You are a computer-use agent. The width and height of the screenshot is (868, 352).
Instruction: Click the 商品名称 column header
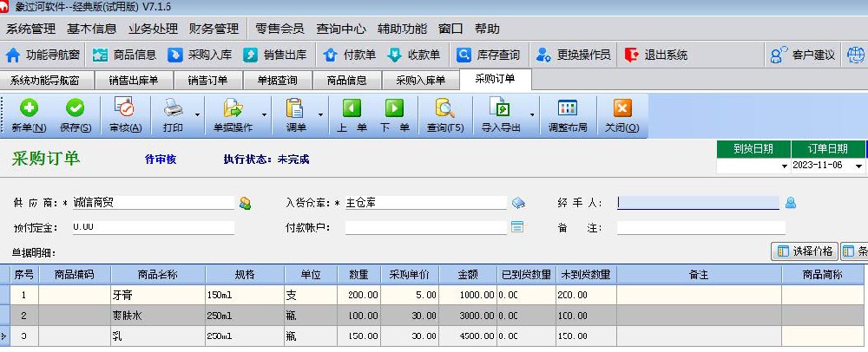[x=158, y=275]
